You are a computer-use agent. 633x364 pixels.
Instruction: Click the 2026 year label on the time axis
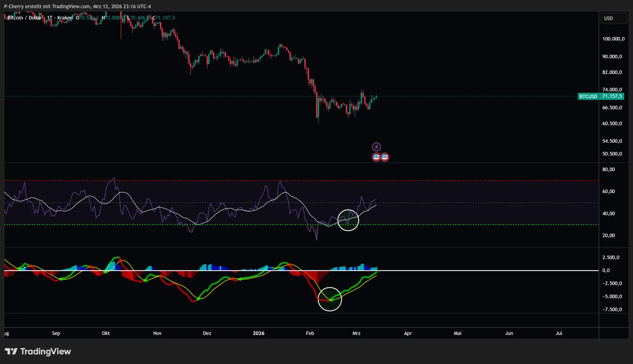pyautogui.click(x=259, y=333)
